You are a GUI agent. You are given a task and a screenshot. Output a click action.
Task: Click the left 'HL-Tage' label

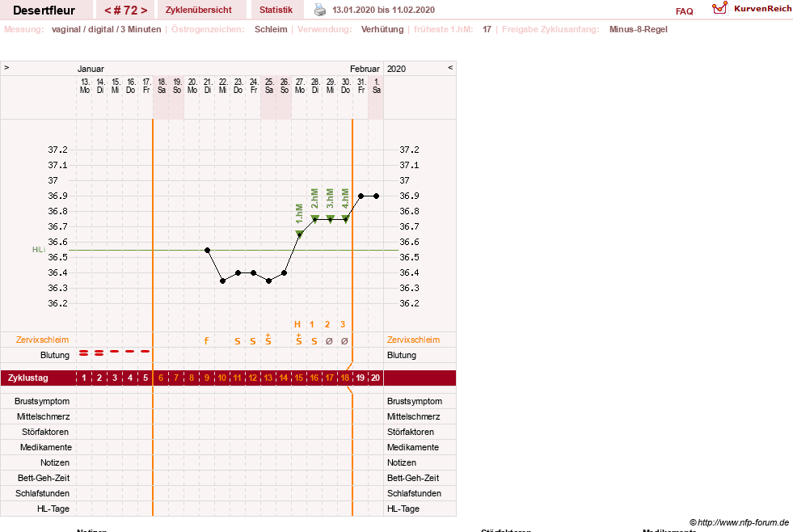tap(53, 509)
